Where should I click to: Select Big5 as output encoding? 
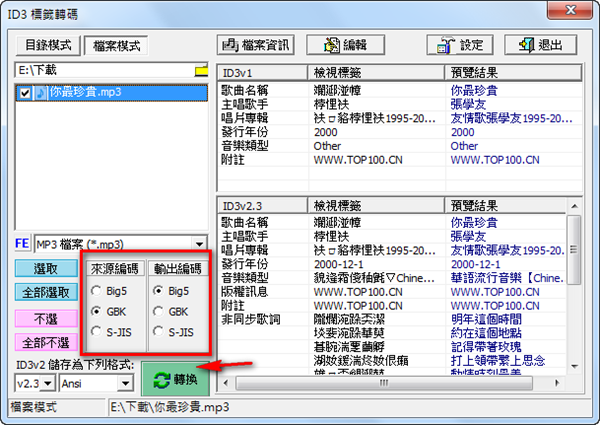click(x=158, y=290)
